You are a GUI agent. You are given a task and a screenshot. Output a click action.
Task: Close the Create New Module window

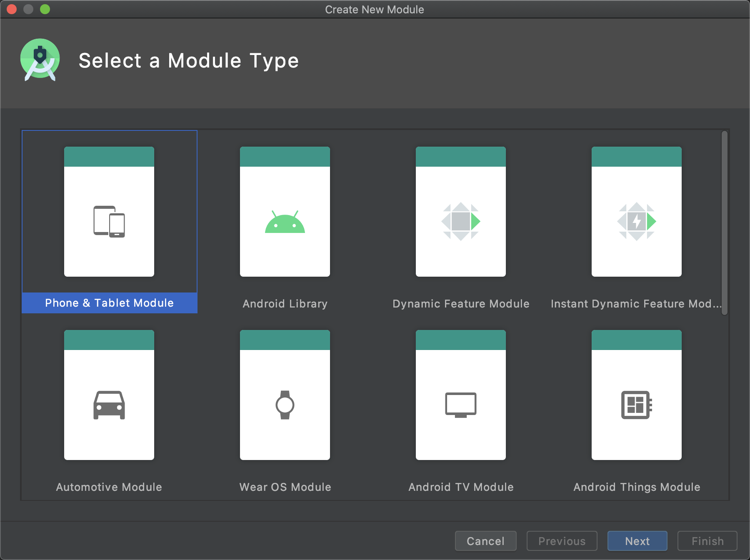(12, 9)
